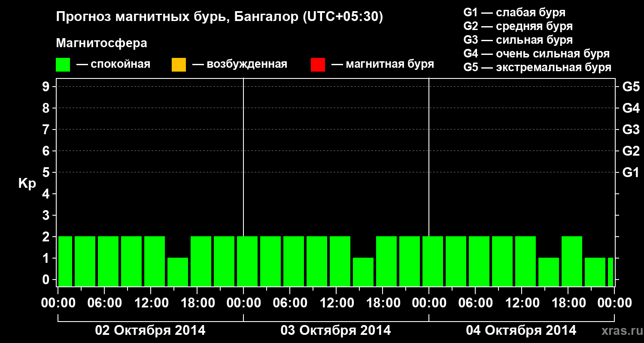Click the 18:00 time label of 02 October

click(x=197, y=303)
